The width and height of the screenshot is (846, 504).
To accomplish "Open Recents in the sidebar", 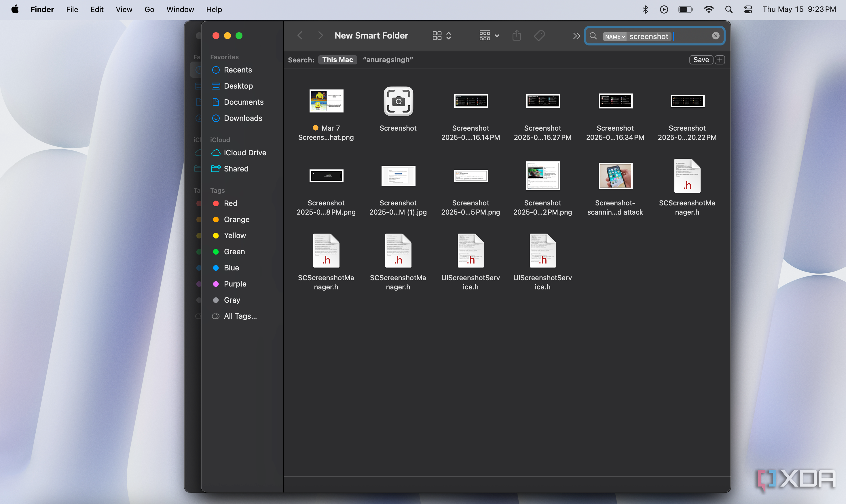I will [238, 70].
